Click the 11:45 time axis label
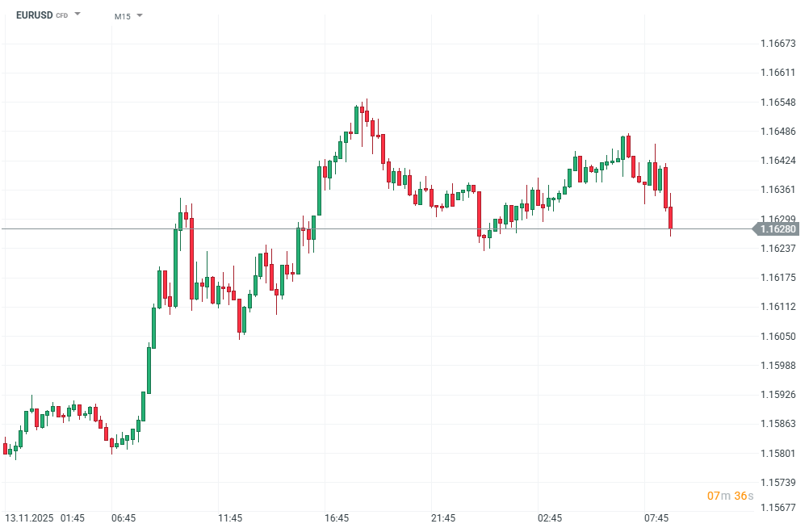Image resolution: width=809 pixels, height=532 pixels. point(230,517)
